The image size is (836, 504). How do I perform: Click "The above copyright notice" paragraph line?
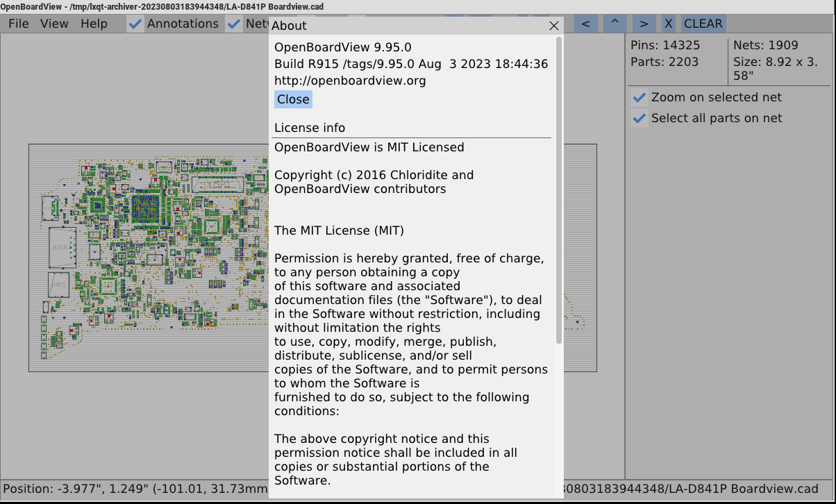click(x=382, y=439)
